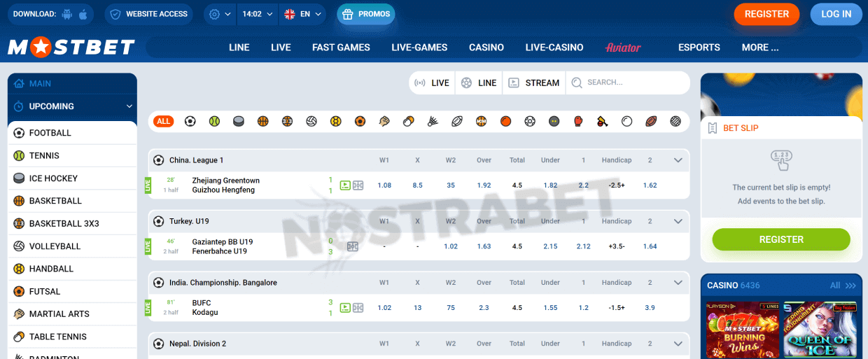868x359 pixels.
Task: Select ice hockey puck icon in filter row
Action: 239,121
